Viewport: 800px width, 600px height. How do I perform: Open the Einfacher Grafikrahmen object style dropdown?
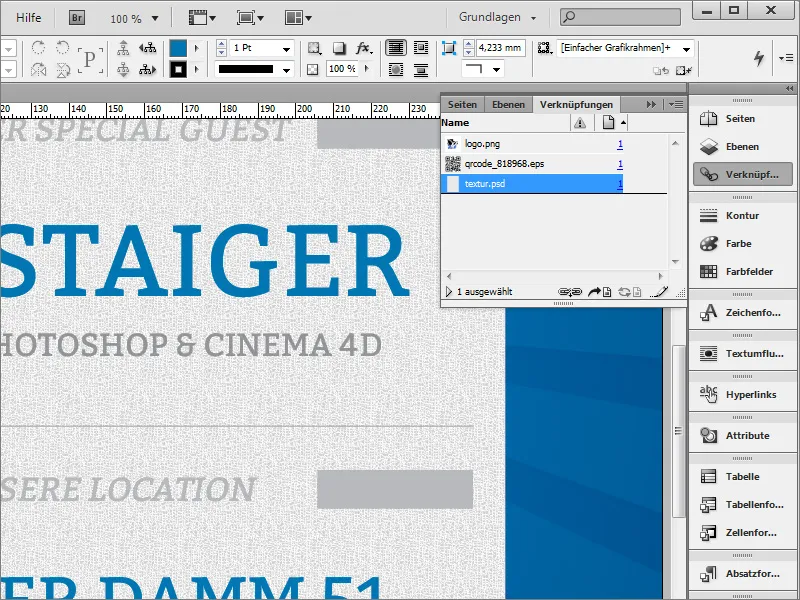[x=686, y=49]
